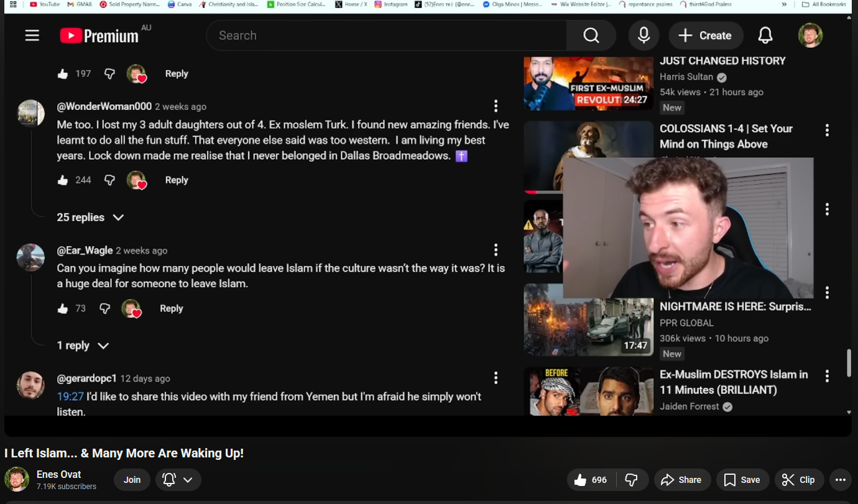The image size is (858, 504).
Task: Open notification preferences dropdown for channel
Action: coord(178,480)
